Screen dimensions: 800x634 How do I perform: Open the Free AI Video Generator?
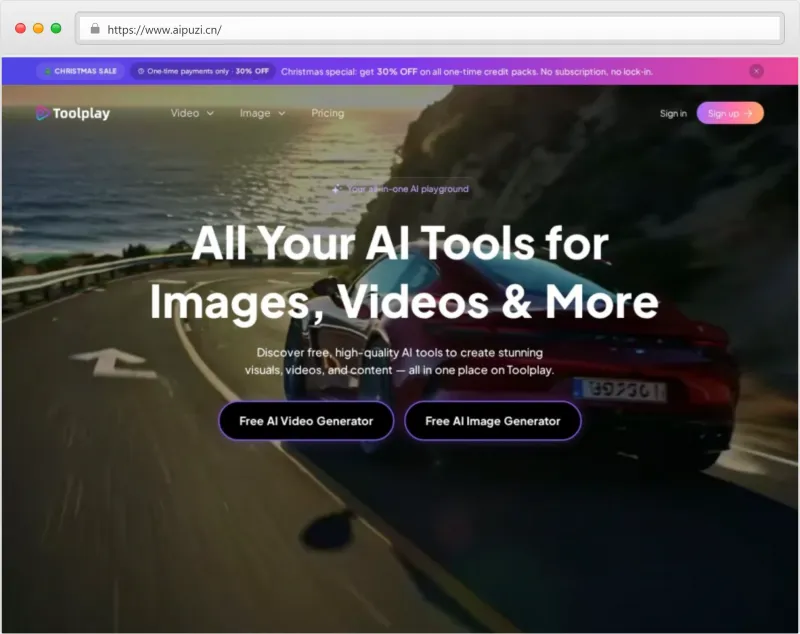point(306,421)
